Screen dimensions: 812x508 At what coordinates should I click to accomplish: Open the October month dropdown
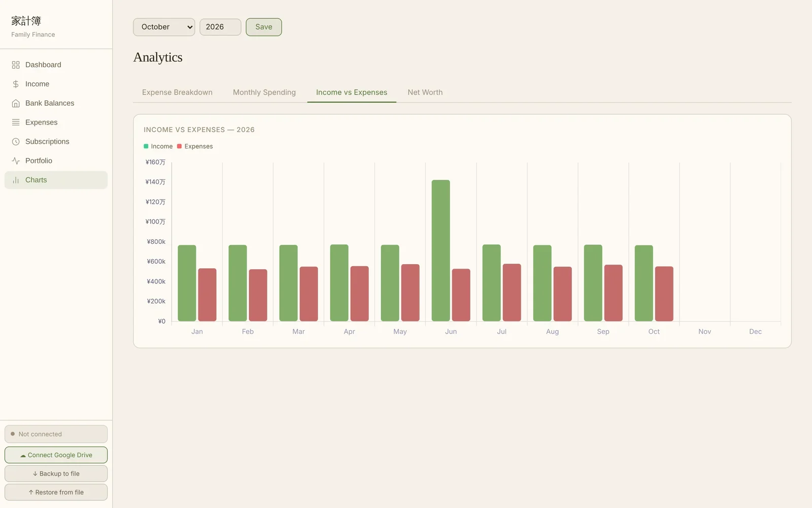click(x=164, y=27)
